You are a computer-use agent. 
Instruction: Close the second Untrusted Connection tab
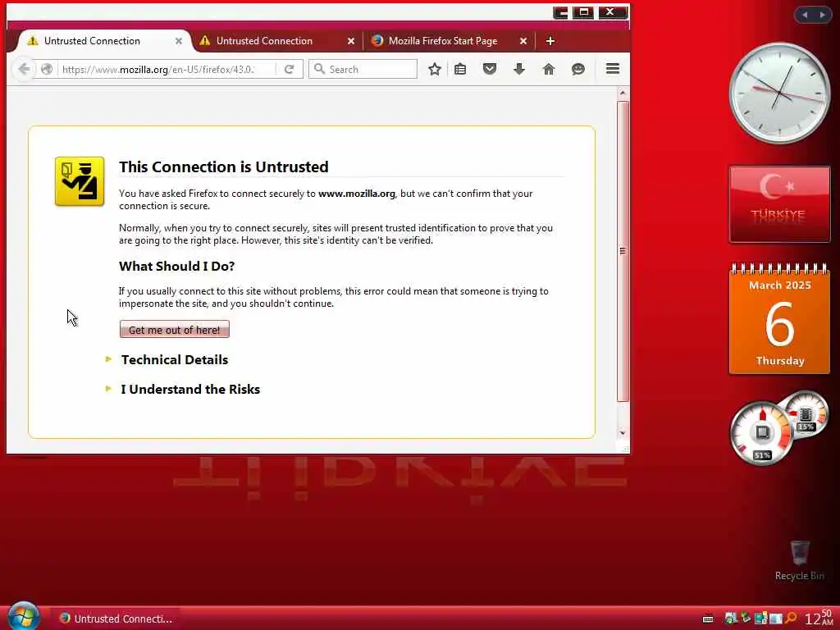pyautogui.click(x=351, y=41)
